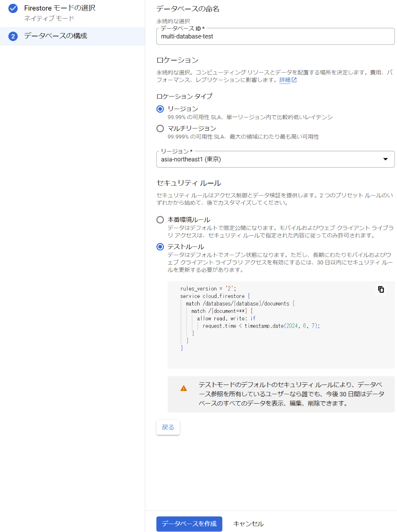397x532 pixels.
Task: Click the test mode warning message text
Action: click(291, 394)
